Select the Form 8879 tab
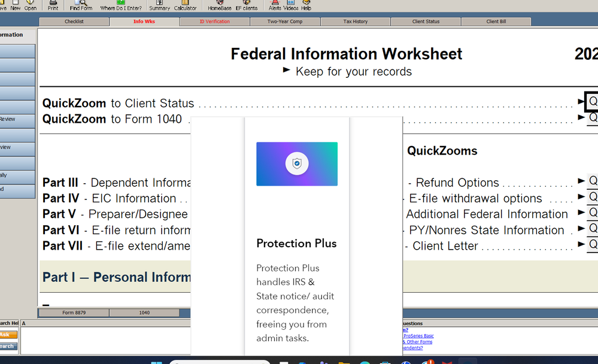This screenshot has width=598, height=364. pos(72,312)
